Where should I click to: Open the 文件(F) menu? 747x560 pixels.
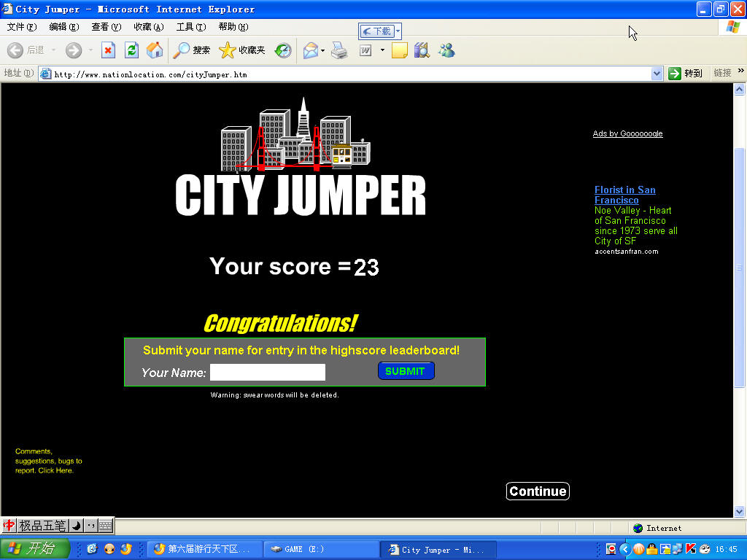22,27
